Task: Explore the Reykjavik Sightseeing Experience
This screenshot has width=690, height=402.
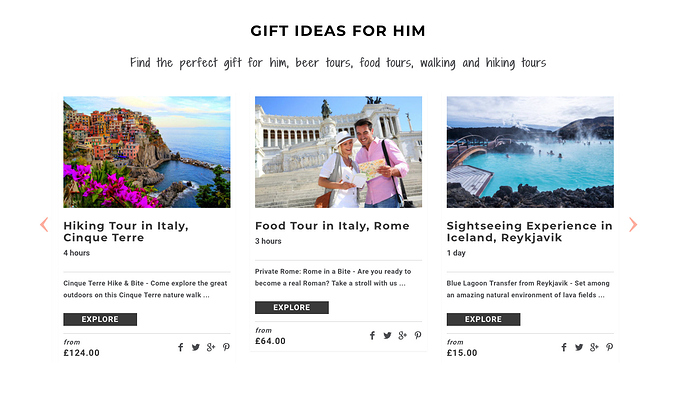Action: (483, 319)
